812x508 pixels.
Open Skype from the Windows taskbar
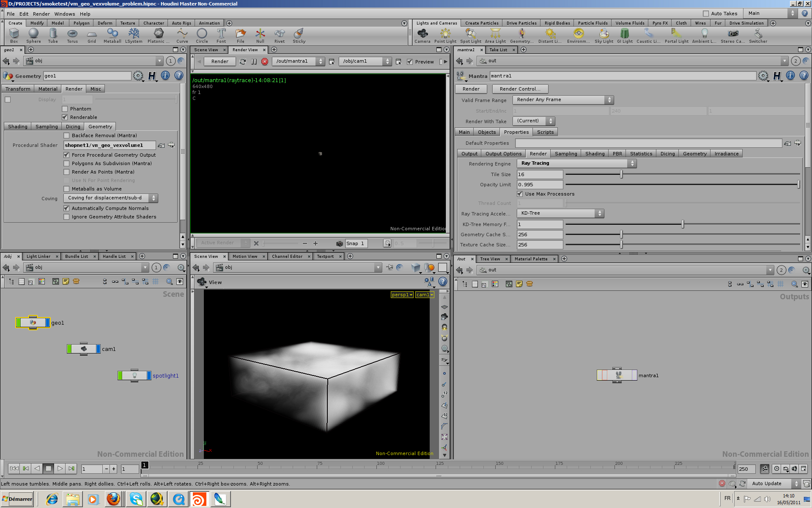pyautogui.click(x=136, y=499)
